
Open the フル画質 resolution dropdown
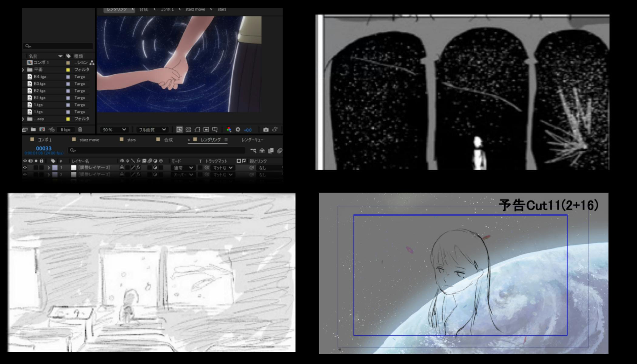tap(152, 130)
